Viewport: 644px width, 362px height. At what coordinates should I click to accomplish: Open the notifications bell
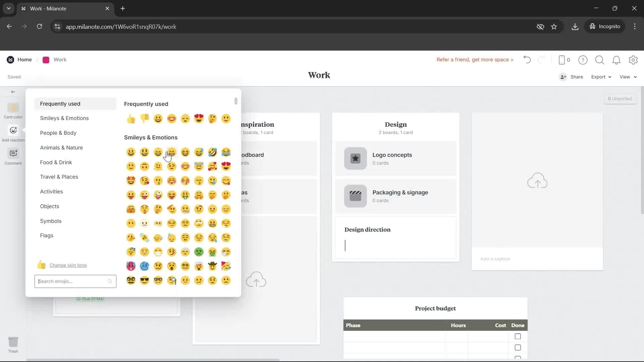616,60
